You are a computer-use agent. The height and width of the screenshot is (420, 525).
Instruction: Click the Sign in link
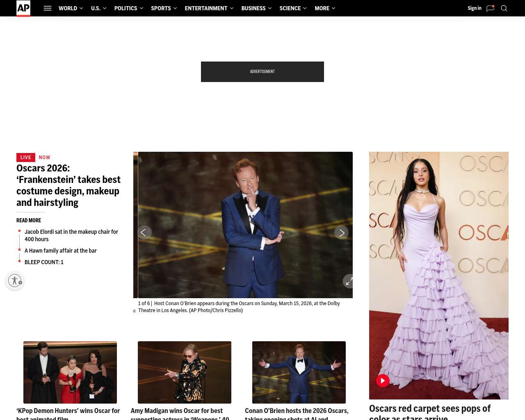[475, 8]
